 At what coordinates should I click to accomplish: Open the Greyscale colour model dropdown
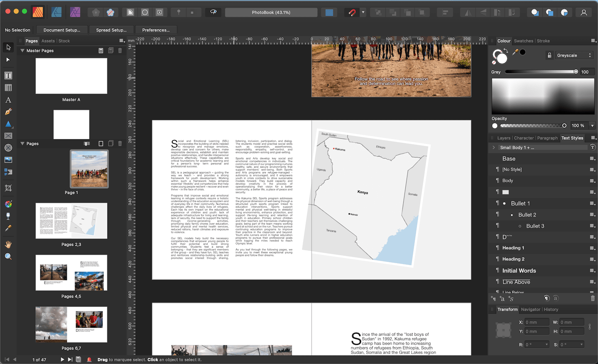point(574,55)
